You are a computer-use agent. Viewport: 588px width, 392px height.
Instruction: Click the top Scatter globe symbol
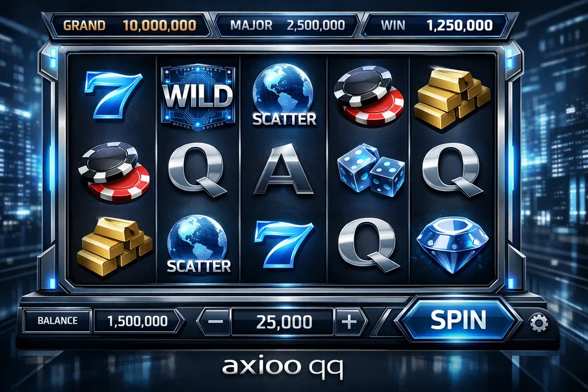point(284,95)
